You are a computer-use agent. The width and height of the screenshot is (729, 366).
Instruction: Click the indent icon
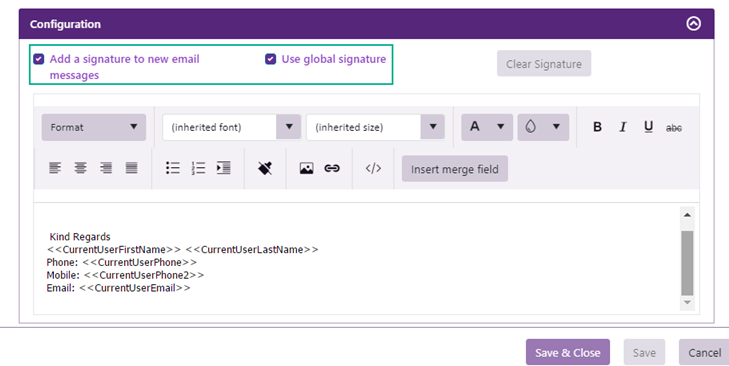[x=224, y=168]
